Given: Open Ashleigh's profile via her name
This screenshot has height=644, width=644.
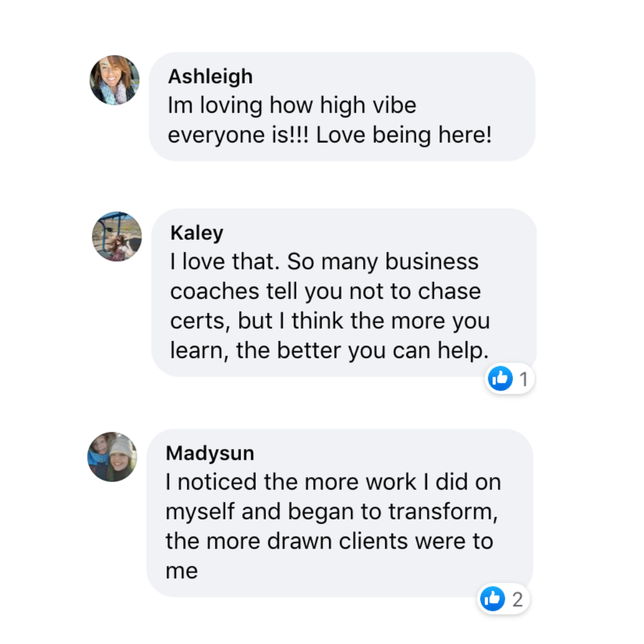Looking at the screenshot, I should click(x=210, y=76).
